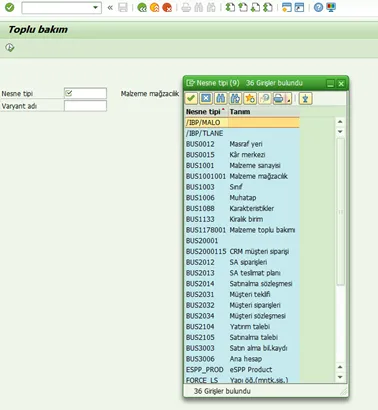Choose BUS1001001 Malzeme mağazacılık entry
This screenshot has width=378, height=410.
[x=242, y=176]
